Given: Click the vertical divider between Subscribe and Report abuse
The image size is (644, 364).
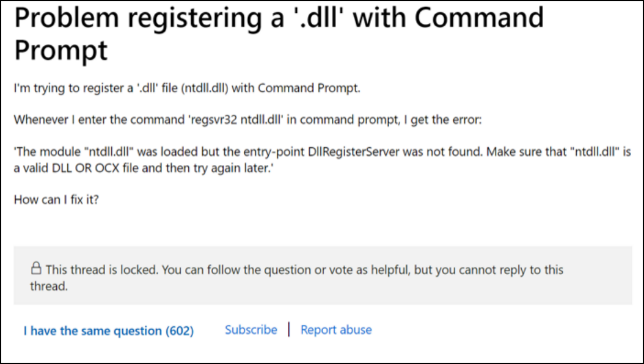Looking at the screenshot, I should 288,329.
